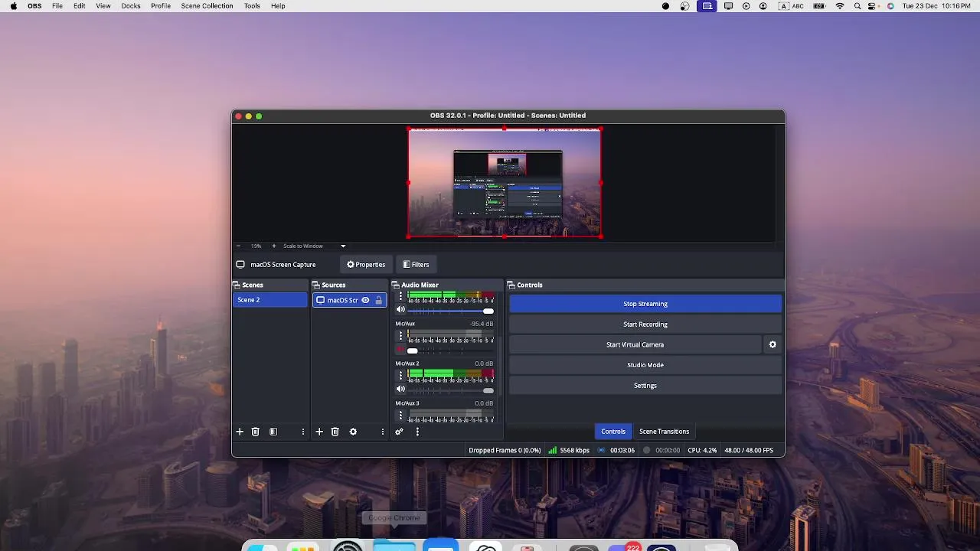Click the grey recording dot icon beside 00:00:00
This screenshot has width=980, height=551.
point(647,450)
